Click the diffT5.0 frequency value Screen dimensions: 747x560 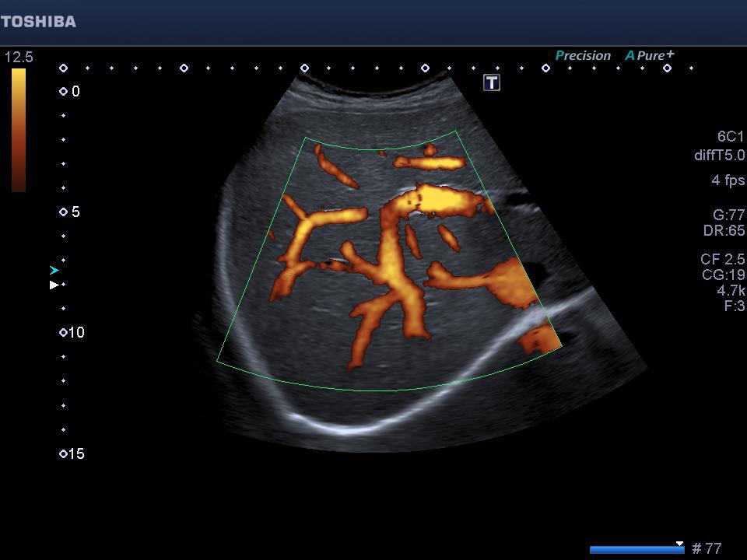pyautogui.click(x=719, y=156)
